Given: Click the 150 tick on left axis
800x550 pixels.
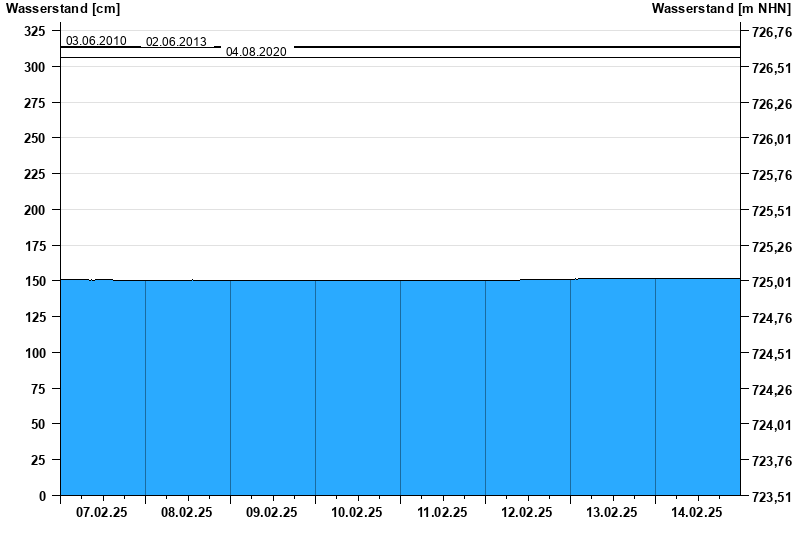Looking at the screenshot, I should pos(34,282).
